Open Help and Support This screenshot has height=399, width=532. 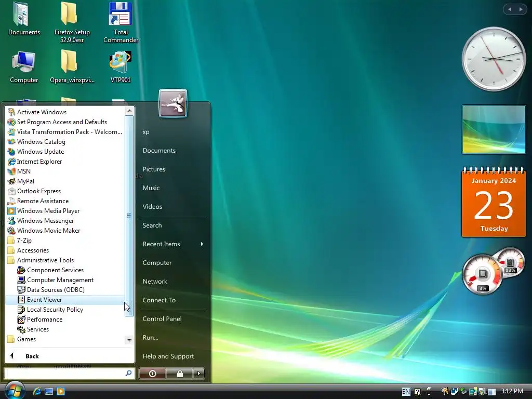(x=168, y=356)
